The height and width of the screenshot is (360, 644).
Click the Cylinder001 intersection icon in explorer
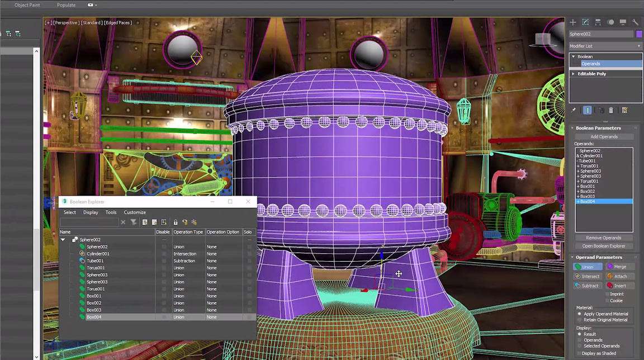[82, 254]
